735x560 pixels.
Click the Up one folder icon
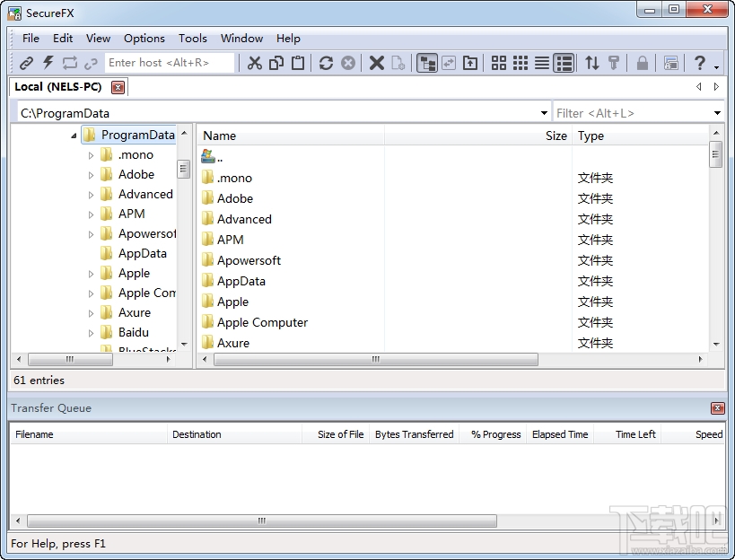point(469,63)
